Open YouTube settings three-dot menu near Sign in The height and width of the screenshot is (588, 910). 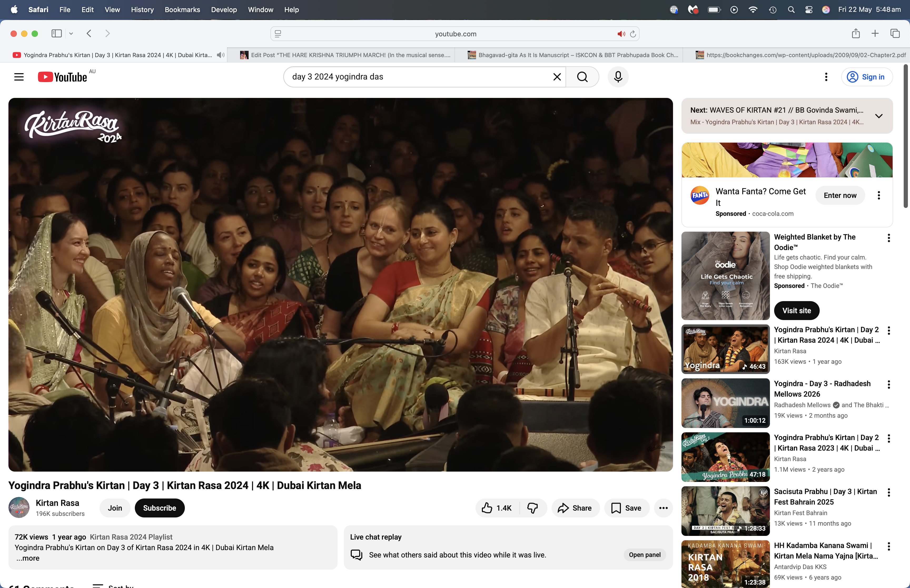(x=826, y=77)
